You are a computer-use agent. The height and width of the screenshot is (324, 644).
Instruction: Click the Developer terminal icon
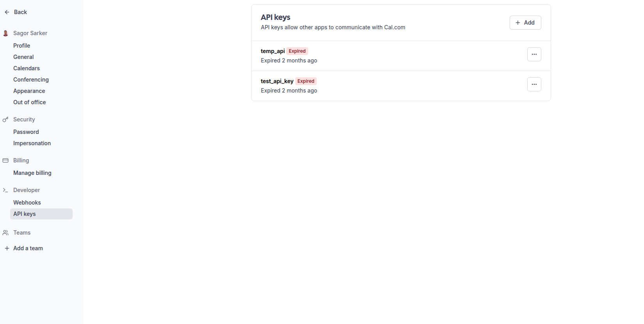5,190
